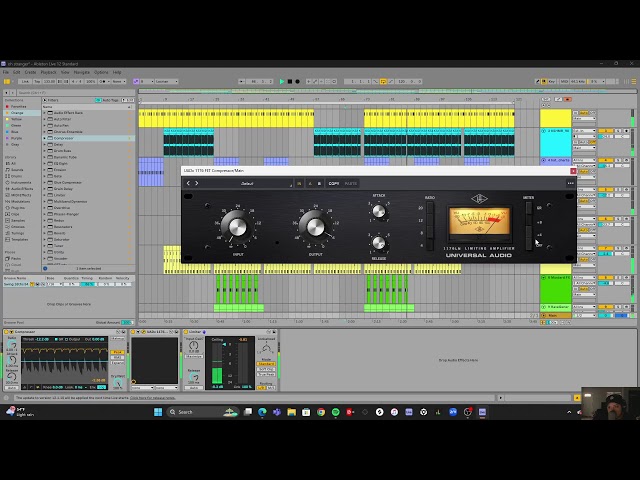Select Limiter in the browser list
The image size is (640, 480).
pos(60,195)
